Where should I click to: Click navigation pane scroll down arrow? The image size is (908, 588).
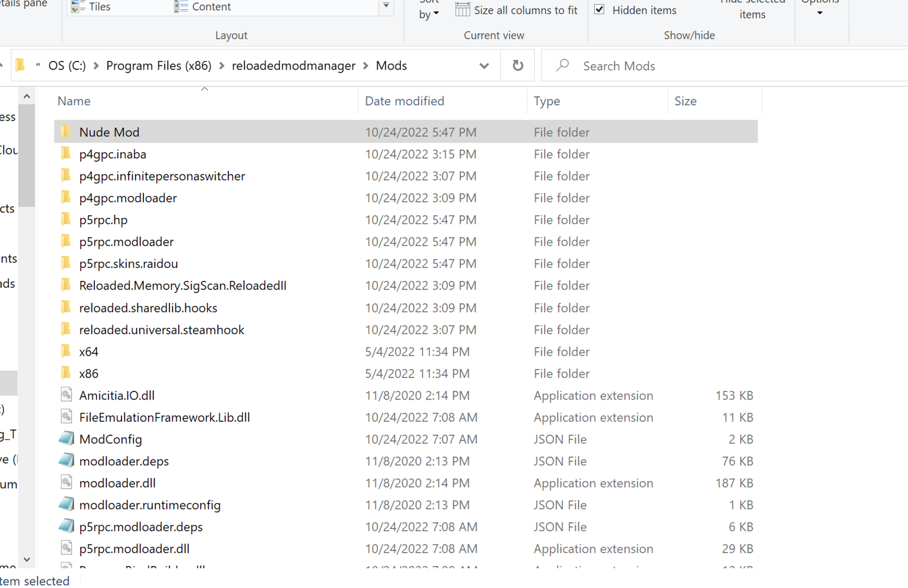click(27, 559)
